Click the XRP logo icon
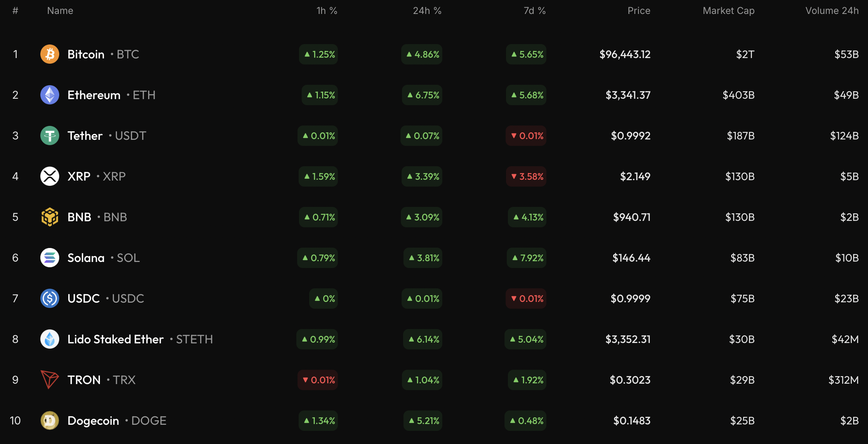Viewport: 868px width, 444px height. (x=50, y=176)
